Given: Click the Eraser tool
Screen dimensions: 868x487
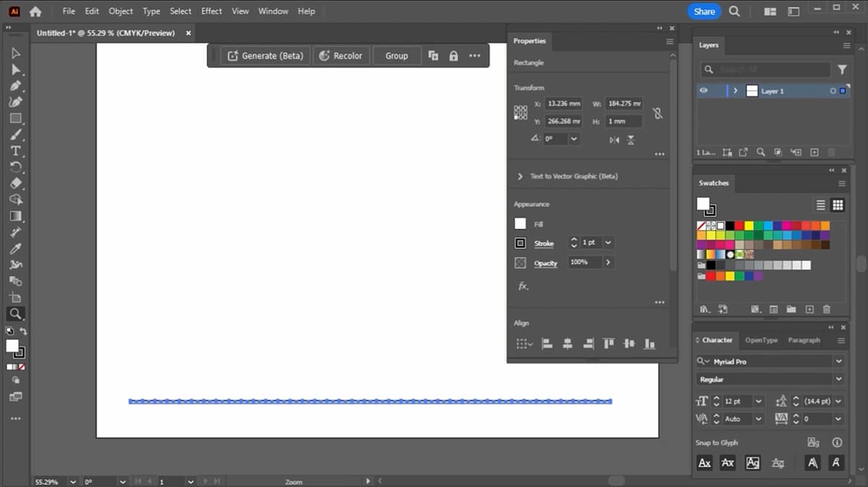Looking at the screenshot, I should click(x=15, y=183).
